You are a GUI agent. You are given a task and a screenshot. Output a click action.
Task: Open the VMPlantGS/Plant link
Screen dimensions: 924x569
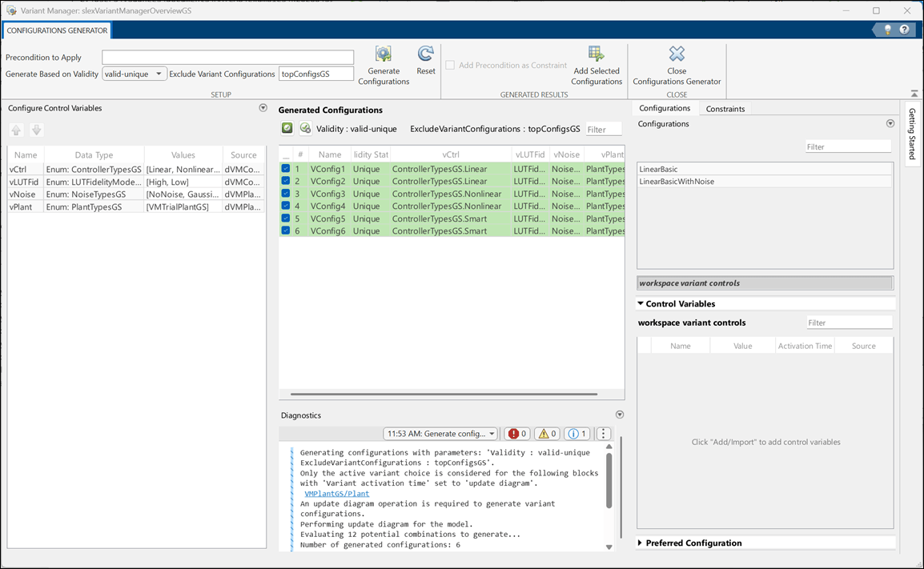(336, 494)
